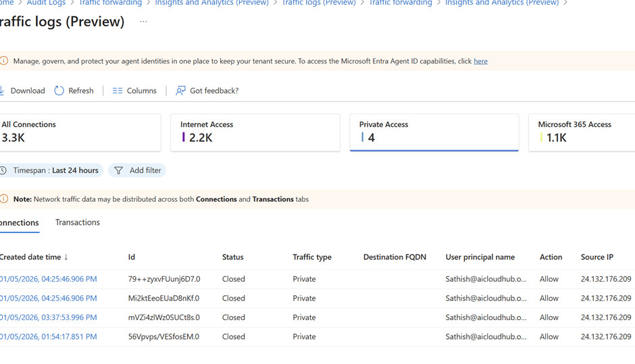Click the Timespan clock icon
The width and height of the screenshot is (635, 364).
coord(3,171)
